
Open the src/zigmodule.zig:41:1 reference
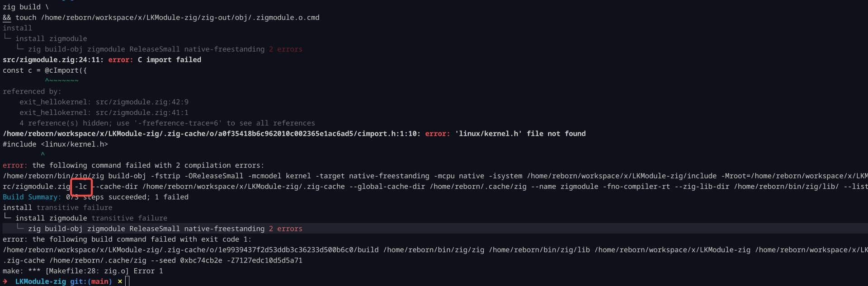pos(142,113)
